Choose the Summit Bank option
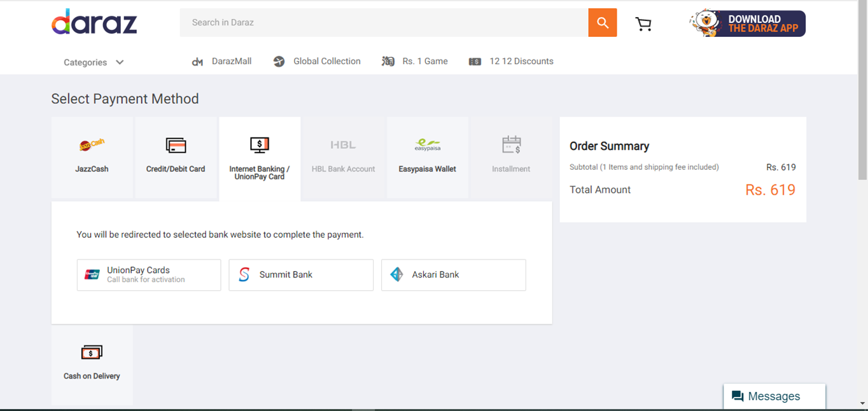868x411 pixels. 301,275
